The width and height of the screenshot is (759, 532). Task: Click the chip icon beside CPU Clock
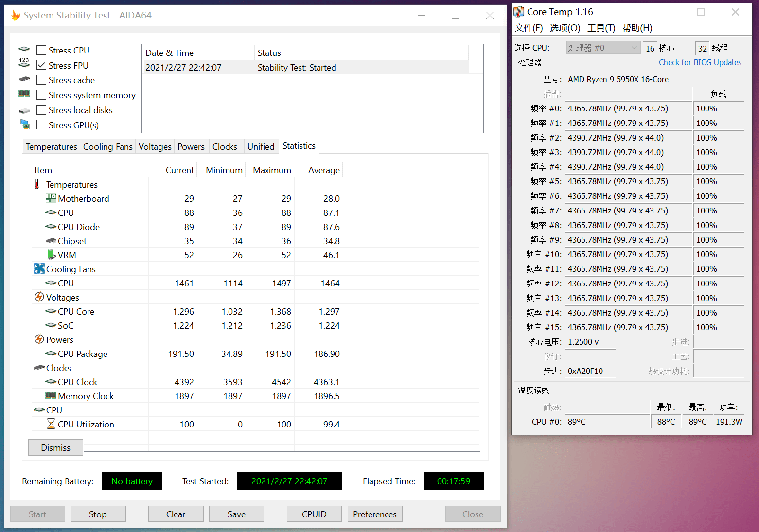(51, 382)
